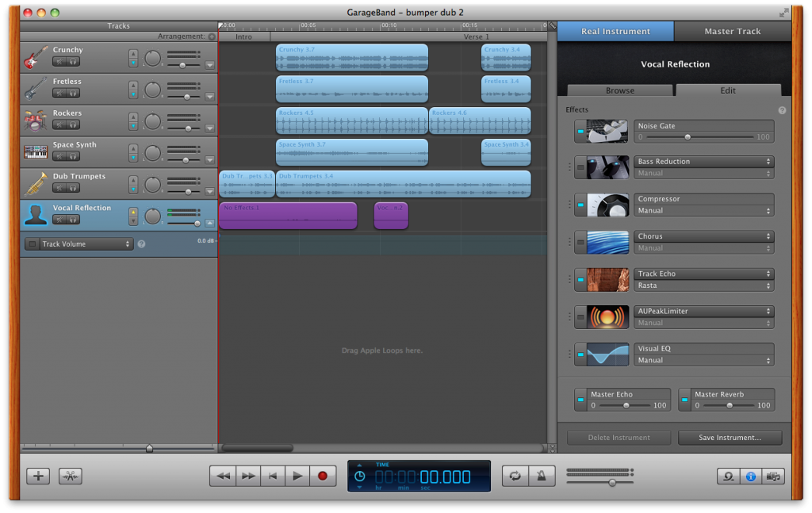This screenshot has width=812, height=513.
Task: Open the Noise Gate effect thumbnail
Action: (x=607, y=132)
